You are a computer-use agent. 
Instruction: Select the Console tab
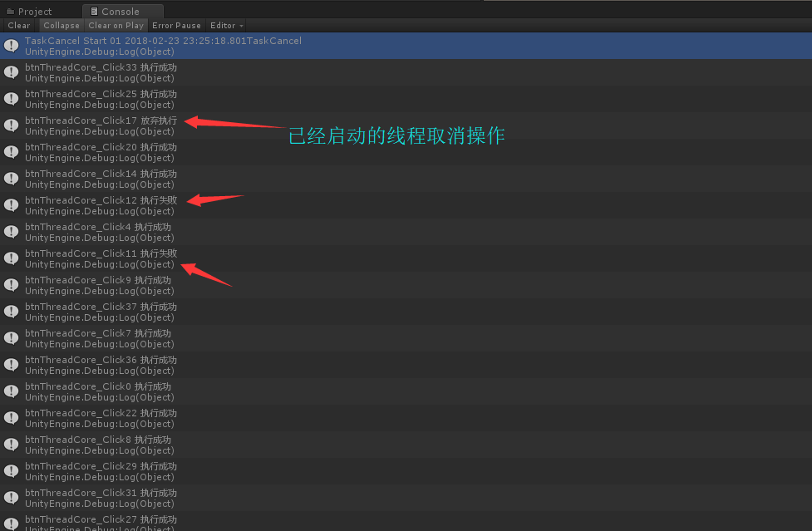121,12
